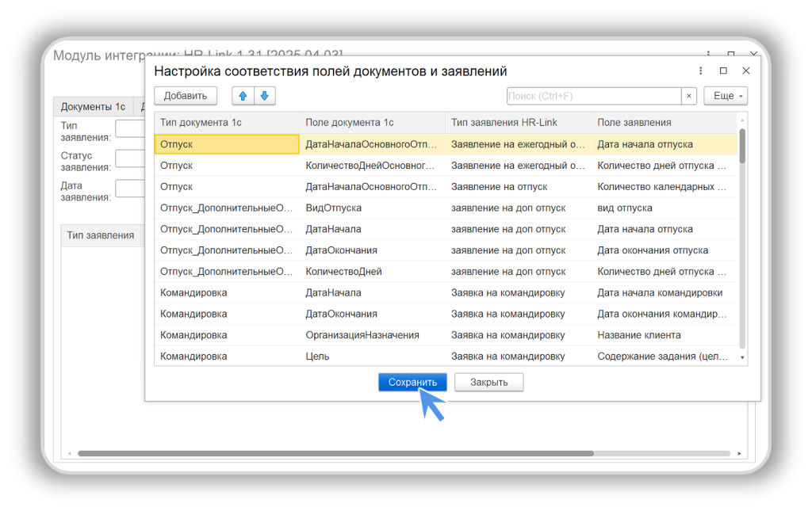Click the Сохранить button
The image size is (812, 511).
[412, 382]
